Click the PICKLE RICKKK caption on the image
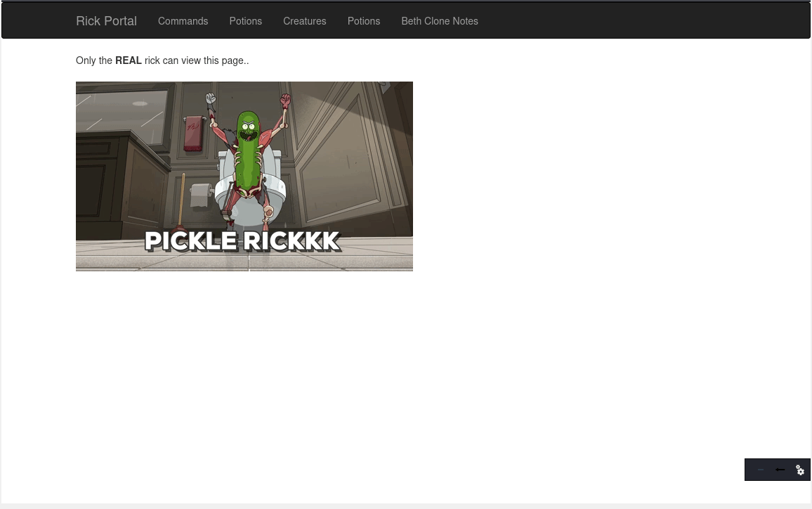 tap(243, 241)
